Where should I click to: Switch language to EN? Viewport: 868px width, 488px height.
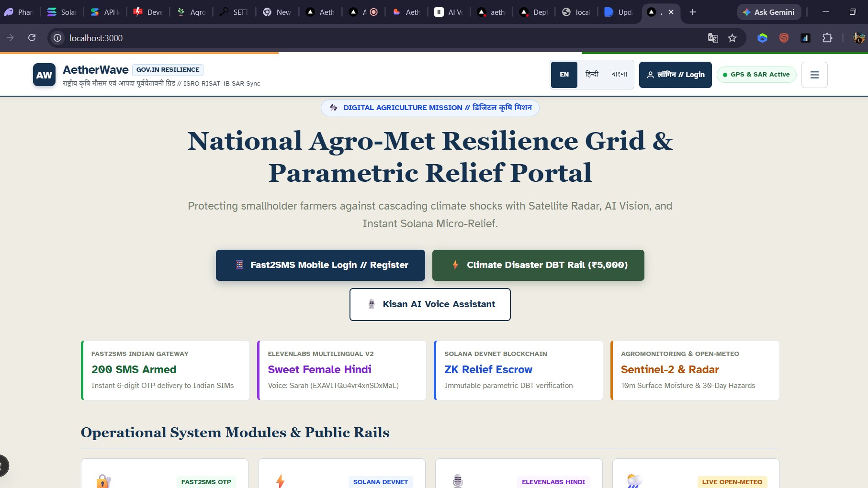pyautogui.click(x=564, y=75)
